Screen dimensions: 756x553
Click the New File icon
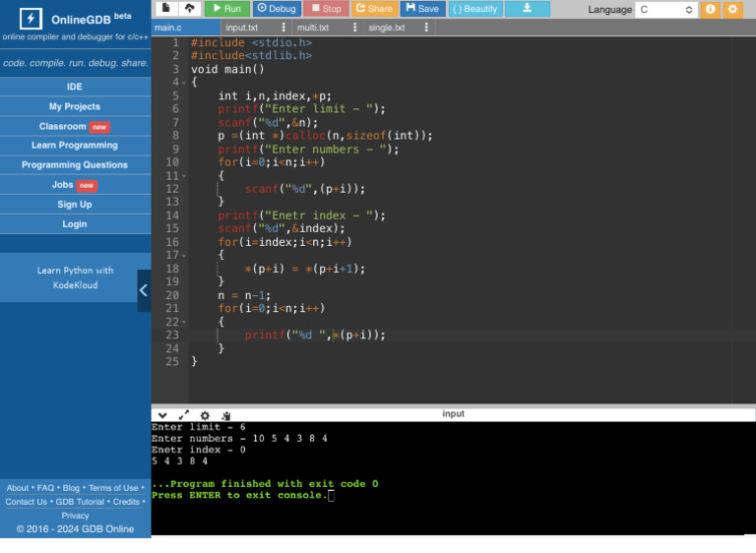[165, 9]
